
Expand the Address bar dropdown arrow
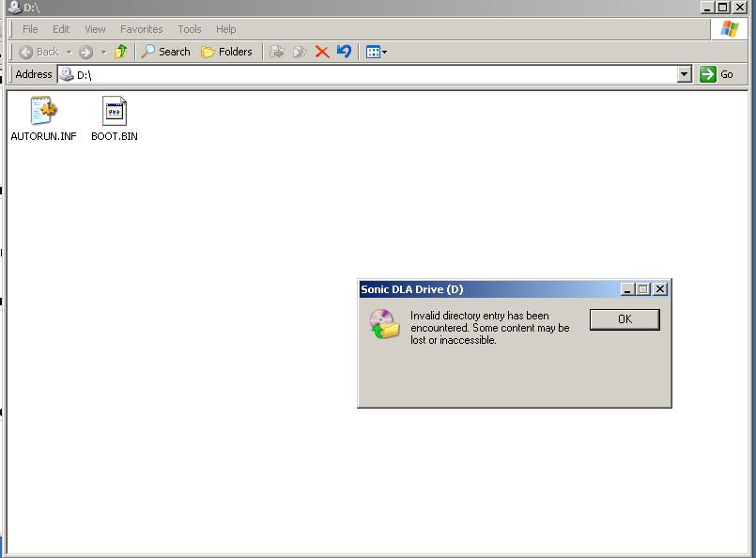685,74
